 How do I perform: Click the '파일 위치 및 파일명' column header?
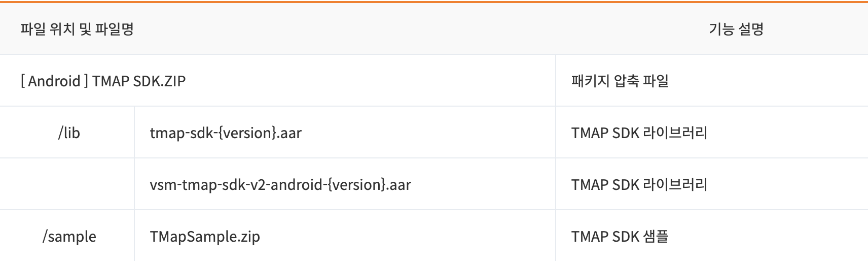(x=77, y=29)
